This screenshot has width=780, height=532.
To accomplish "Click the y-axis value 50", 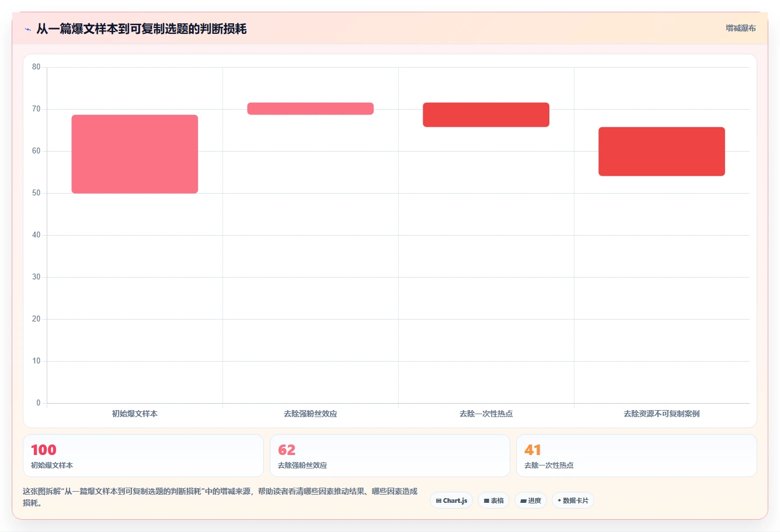I will click(36, 193).
